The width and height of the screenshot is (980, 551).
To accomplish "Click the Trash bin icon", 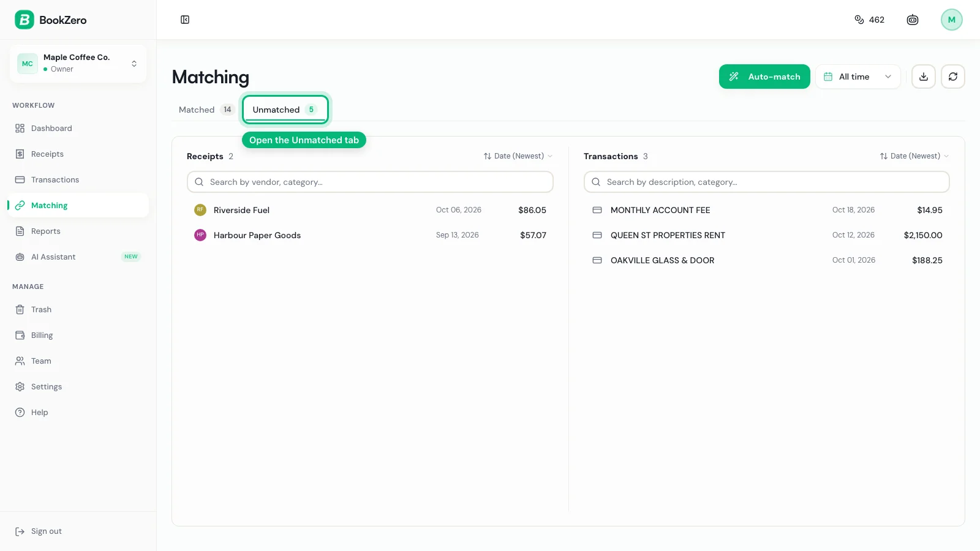I will (20, 309).
